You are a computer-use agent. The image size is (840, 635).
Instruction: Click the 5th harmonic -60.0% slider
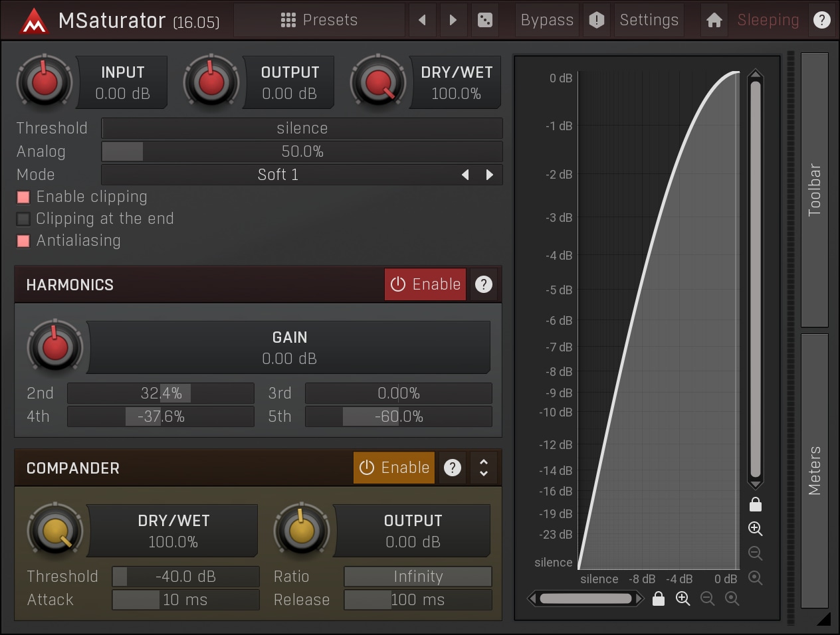pos(399,416)
